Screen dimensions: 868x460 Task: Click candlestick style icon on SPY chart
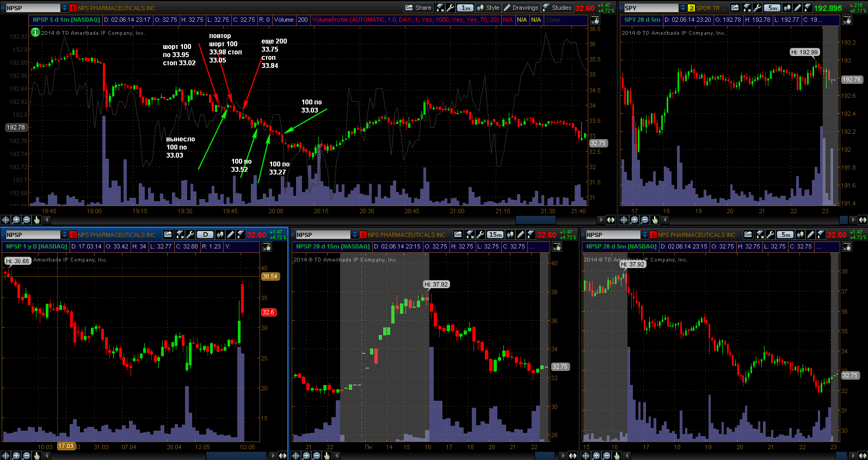(x=787, y=8)
